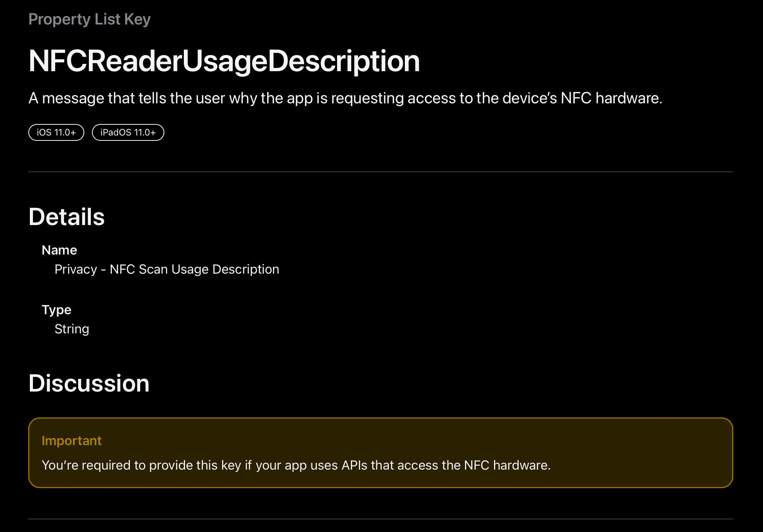Click the Property List Key eyebrow label

89,19
